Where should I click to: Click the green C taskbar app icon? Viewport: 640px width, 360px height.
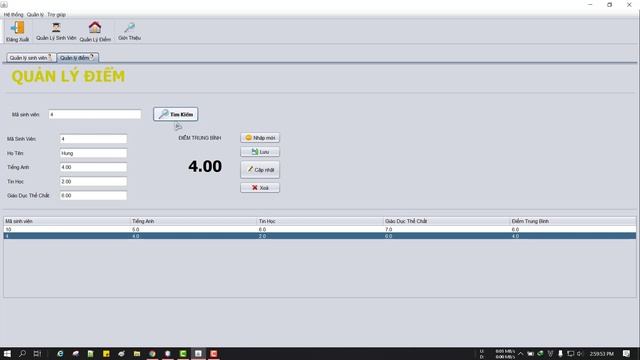click(x=183, y=353)
